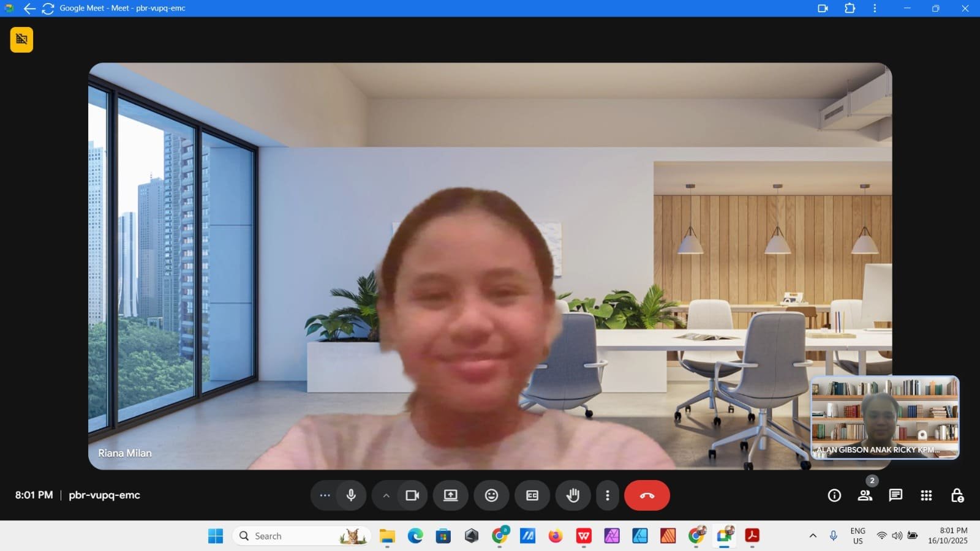Raise your hand in the call

click(x=573, y=495)
